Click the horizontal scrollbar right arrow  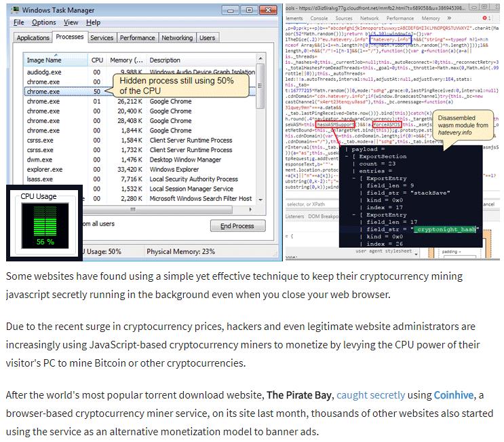(x=250, y=209)
